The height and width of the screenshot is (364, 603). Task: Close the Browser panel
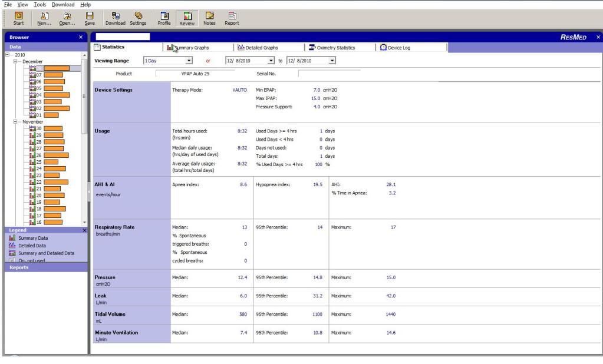point(81,37)
